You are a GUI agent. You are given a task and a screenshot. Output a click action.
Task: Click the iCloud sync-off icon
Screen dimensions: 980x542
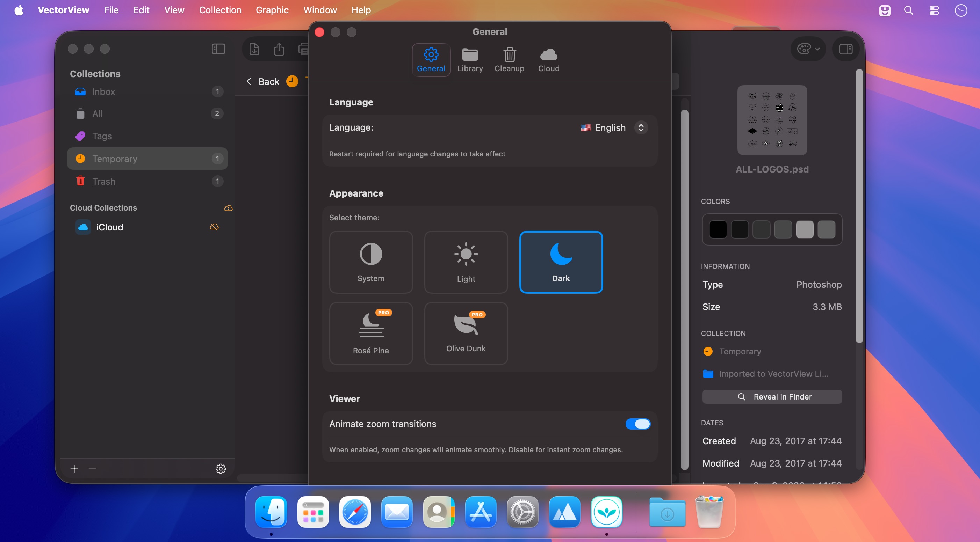[x=214, y=227]
